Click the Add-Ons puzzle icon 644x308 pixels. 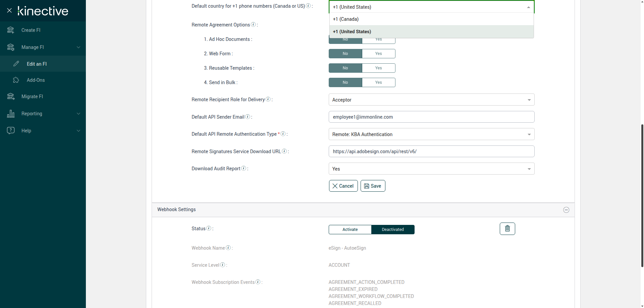click(16, 80)
